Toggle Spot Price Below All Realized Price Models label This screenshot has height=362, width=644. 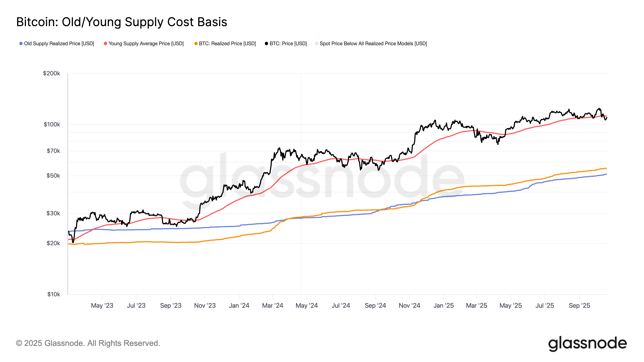click(x=373, y=44)
